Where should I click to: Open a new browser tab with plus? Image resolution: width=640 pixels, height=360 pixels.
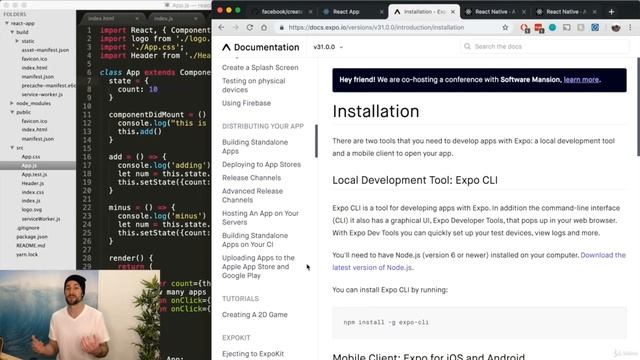point(611,12)
